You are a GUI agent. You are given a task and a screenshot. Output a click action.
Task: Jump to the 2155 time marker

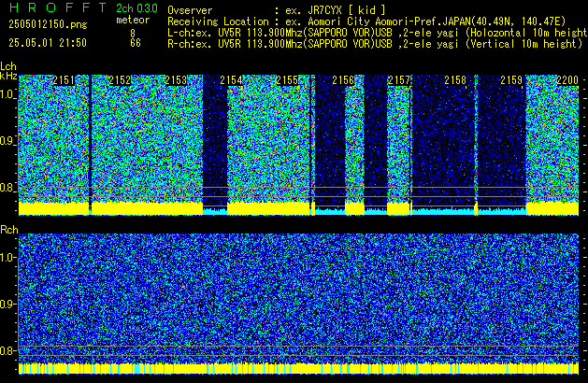(287, 80)
